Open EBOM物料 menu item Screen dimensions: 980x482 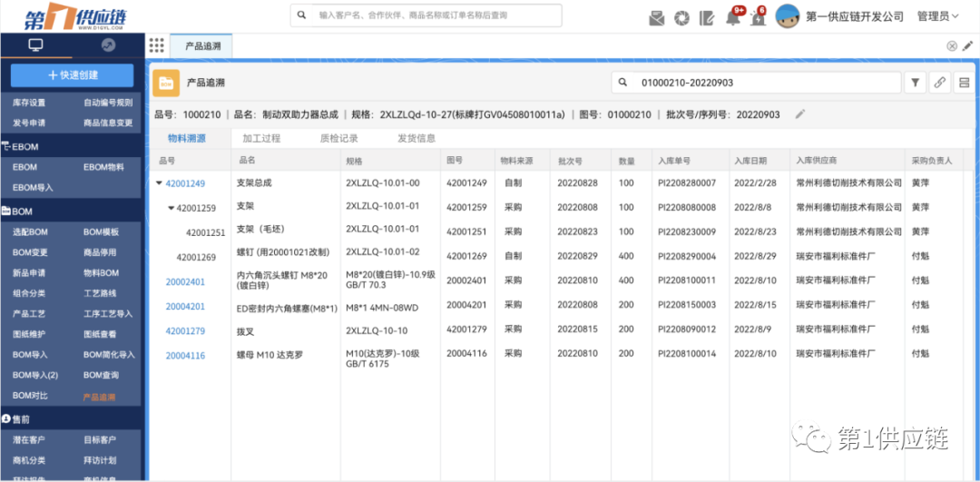(103, 167)
